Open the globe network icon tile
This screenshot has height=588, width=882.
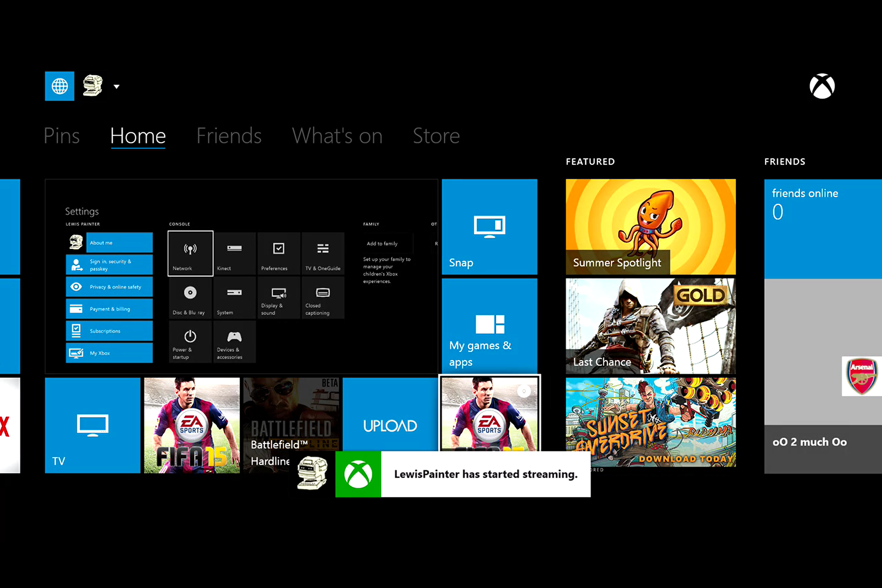point(60,86)
